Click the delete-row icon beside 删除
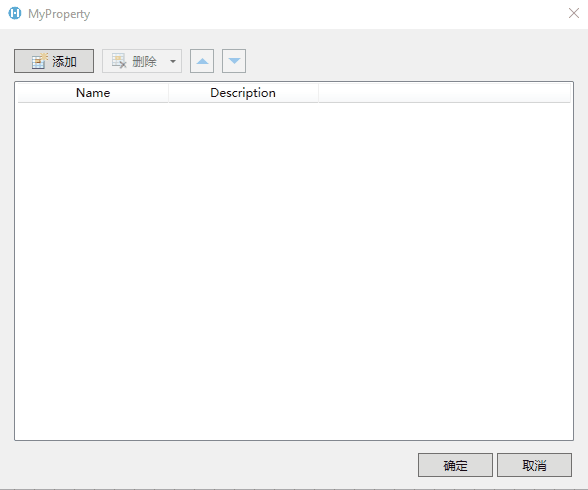Screen dimensions: 588x490 click(x=119, y=61)
